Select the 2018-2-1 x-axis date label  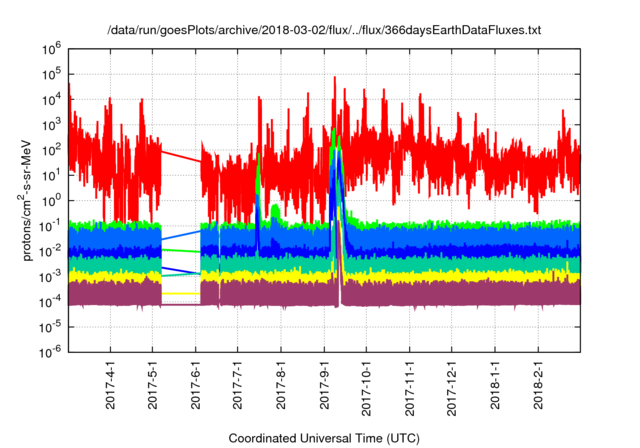click(540, 388)
